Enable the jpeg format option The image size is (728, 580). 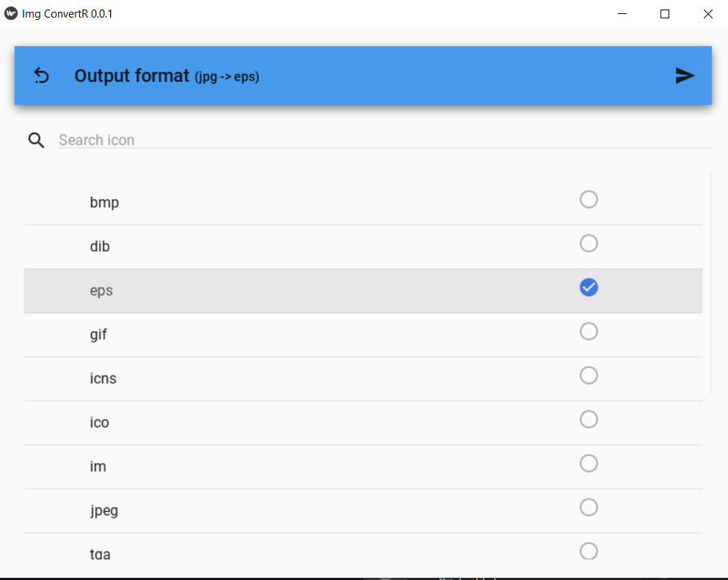[x=589, y=507]
